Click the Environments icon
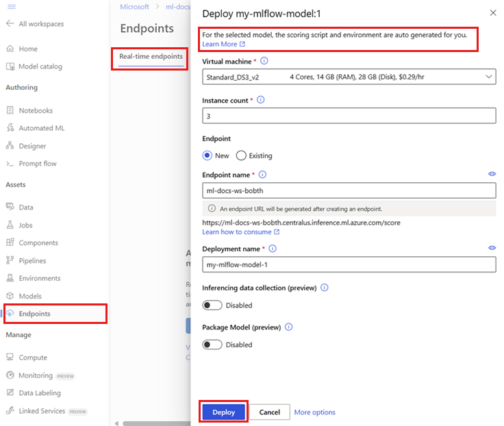 coord(10,278)
